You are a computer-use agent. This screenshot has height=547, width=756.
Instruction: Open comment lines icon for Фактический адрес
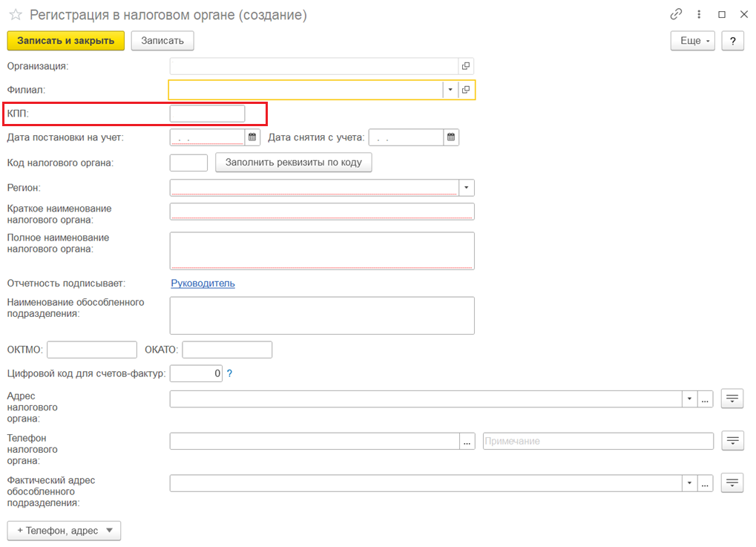click(x=732, y=483)
